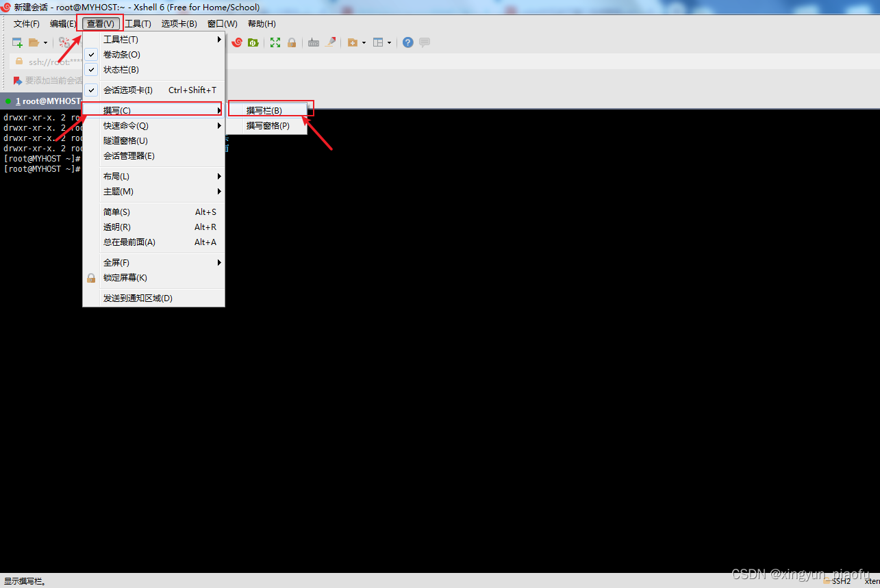Launch the green Xftp toolbar icon
Image resolution: width=880 pixels, height=588 pixels.
[253, 42]
